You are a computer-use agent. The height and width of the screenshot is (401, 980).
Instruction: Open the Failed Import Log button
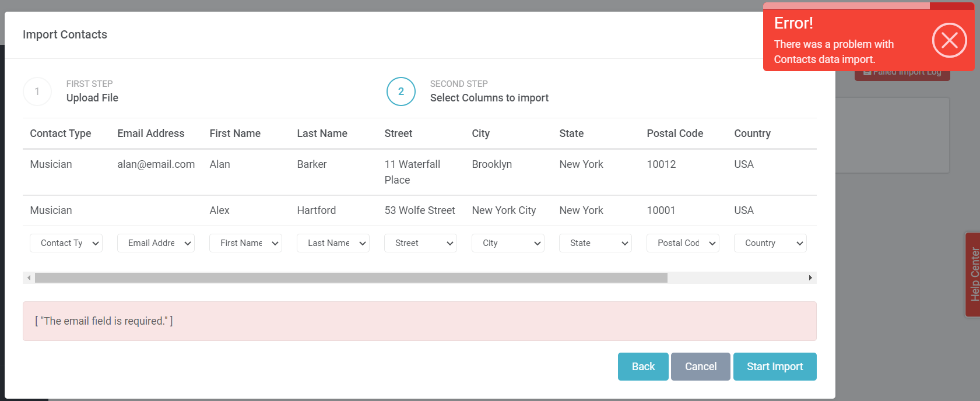pos(902,75)
